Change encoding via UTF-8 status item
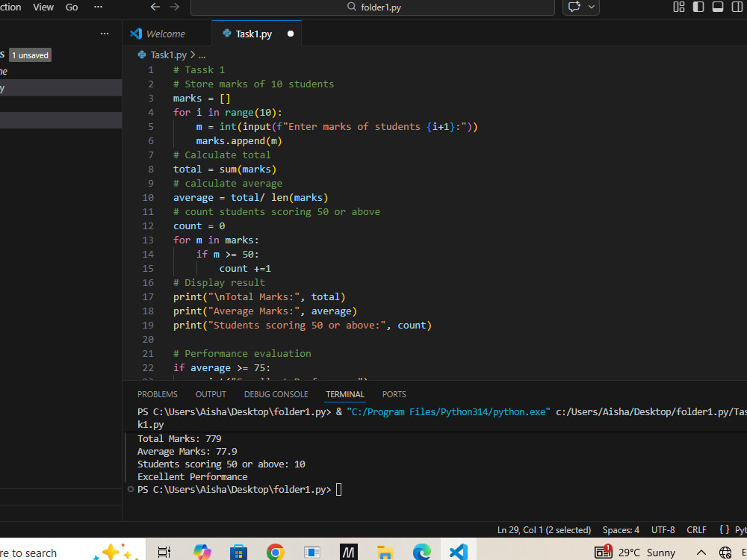 [663, 530]
